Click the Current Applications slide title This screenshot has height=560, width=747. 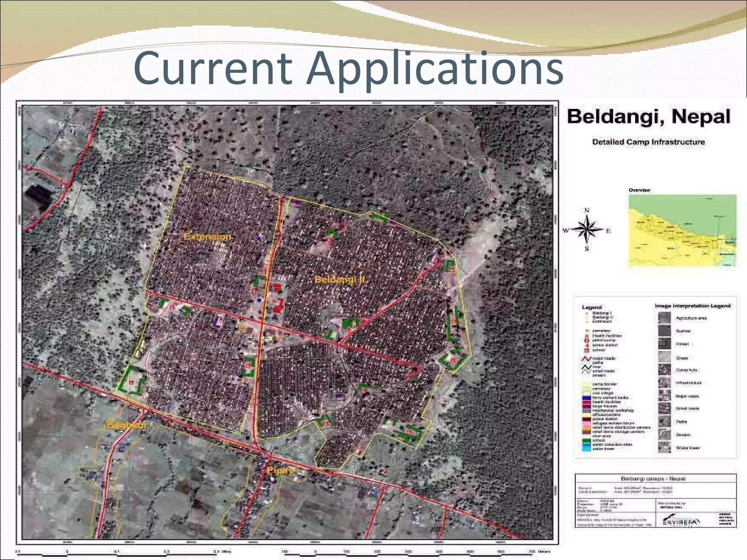[x=348, y=68]
